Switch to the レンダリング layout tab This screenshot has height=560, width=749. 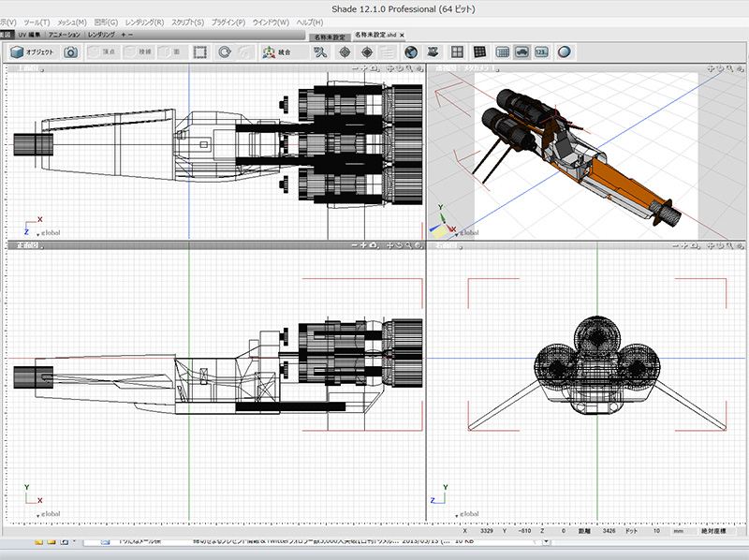pos(101,35)
